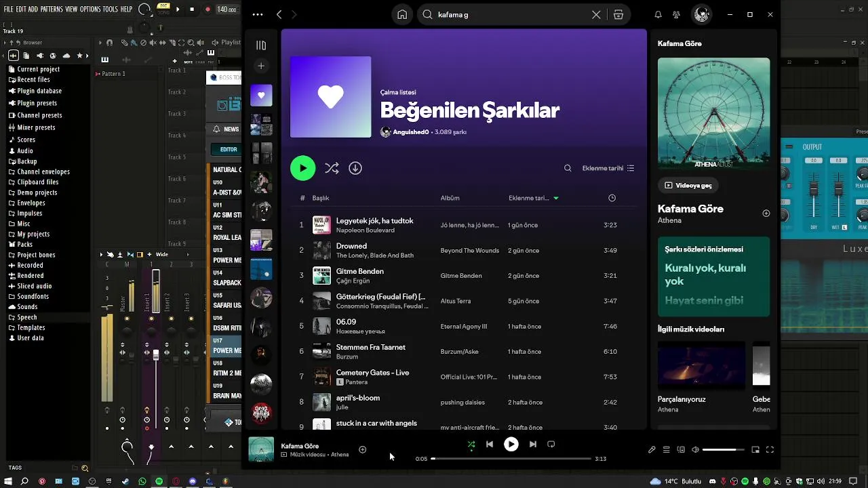The height and width of the screenshot is (488, 868).
Task: Expand My projects folder
Action: (33, 234)
